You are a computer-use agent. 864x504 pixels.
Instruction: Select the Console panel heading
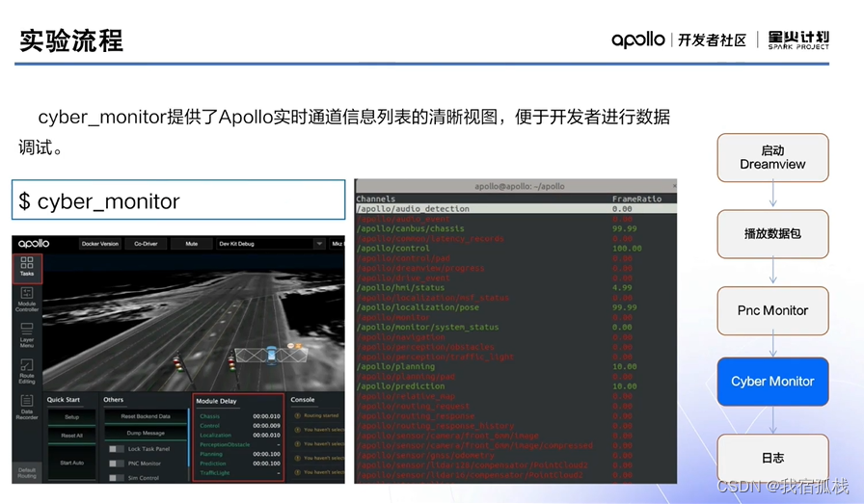click(x=303, y=400)
